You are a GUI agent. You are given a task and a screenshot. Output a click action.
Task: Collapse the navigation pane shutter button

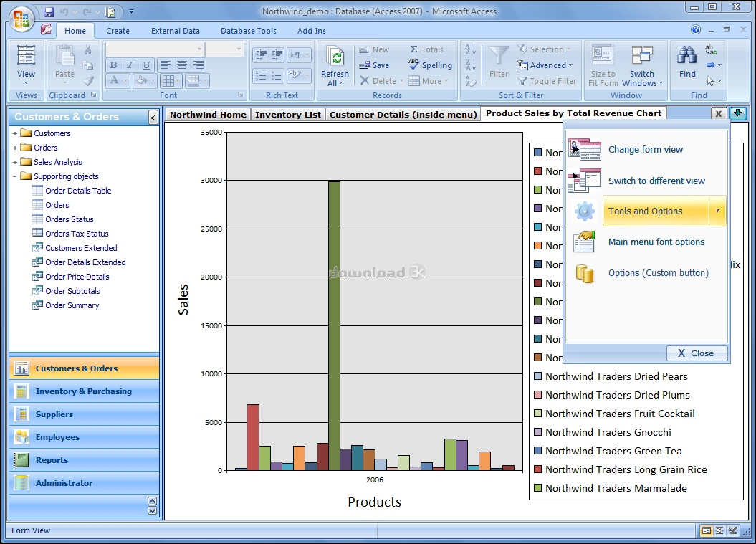click(x=153, y=118)
